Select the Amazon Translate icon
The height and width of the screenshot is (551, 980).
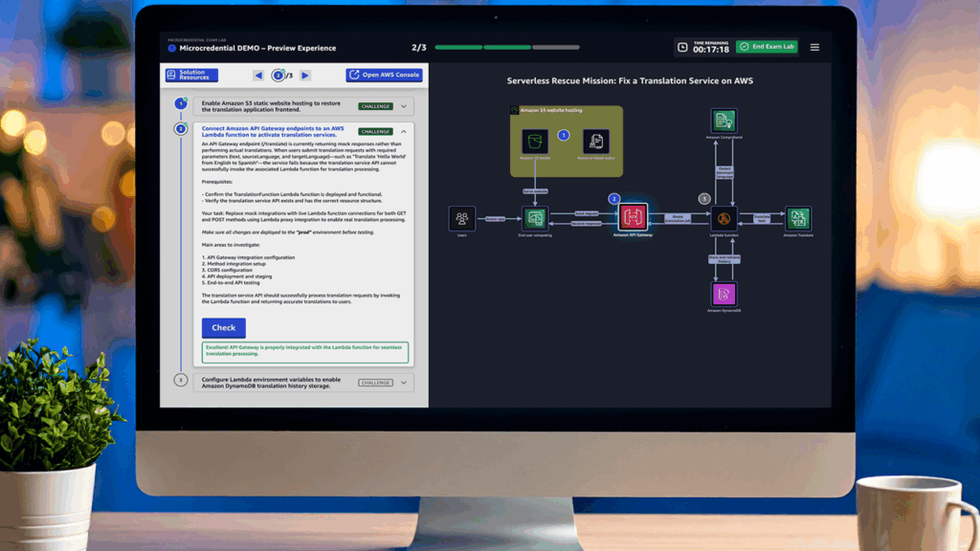click(x=797, y=218)
